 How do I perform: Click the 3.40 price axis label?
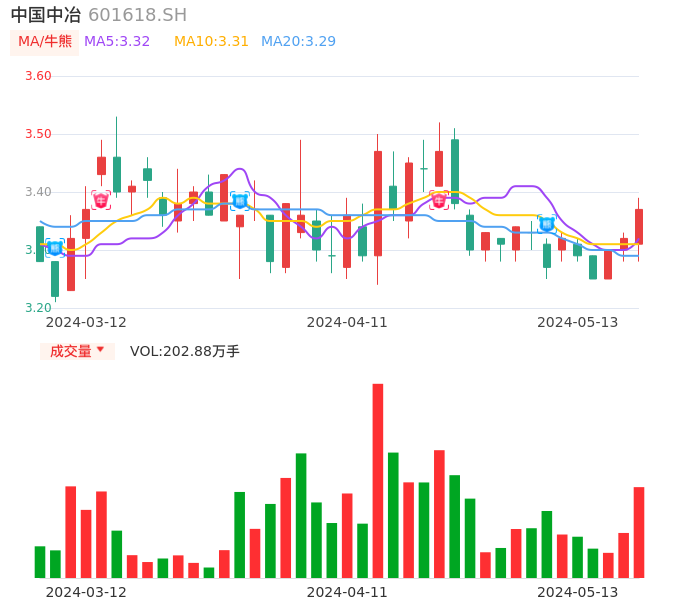(38, 192)
